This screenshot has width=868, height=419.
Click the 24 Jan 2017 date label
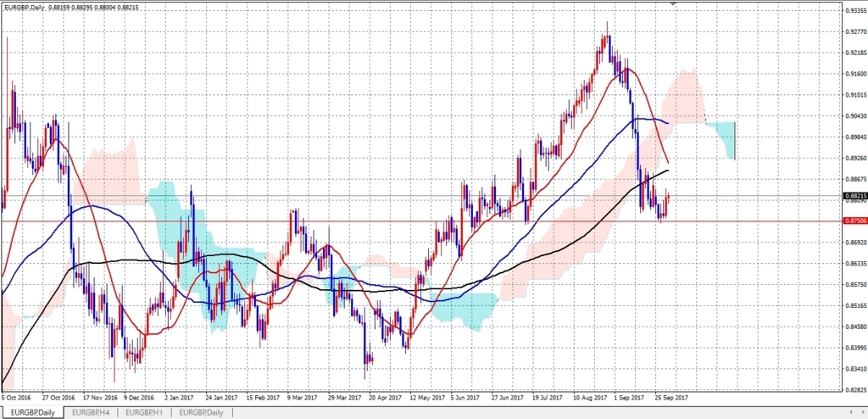tap(221, 398)
